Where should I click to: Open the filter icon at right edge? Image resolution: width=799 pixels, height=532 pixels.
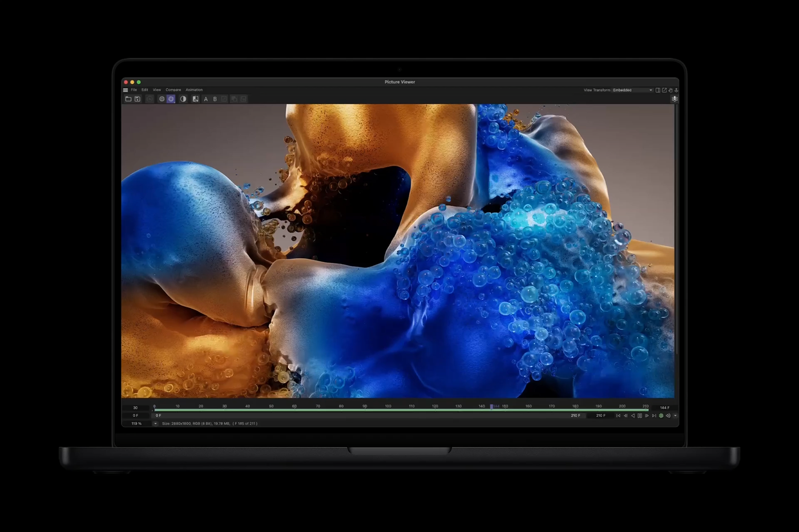point(675,99)
